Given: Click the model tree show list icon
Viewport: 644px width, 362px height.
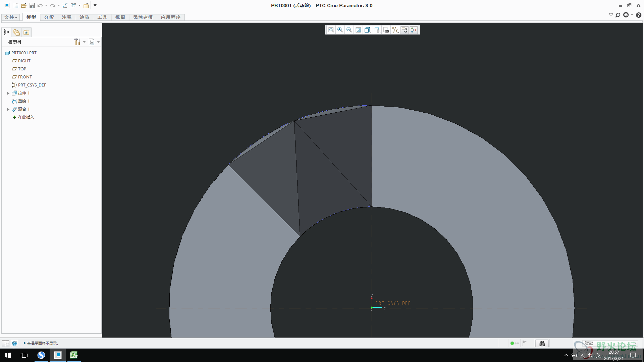Looking at the screenshot, I should (x=92, y=42).
